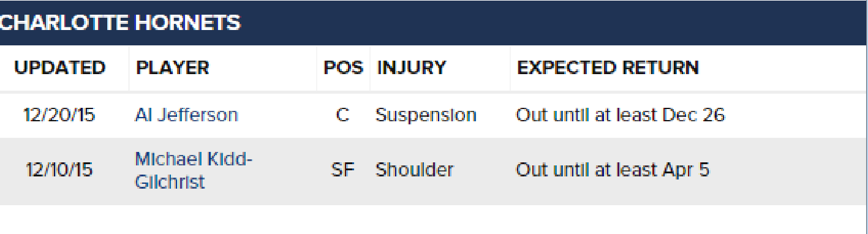Viewport: 868px width, 234px height.
Task: Click the 12/20/15 updated date
Action: (59, 115)
